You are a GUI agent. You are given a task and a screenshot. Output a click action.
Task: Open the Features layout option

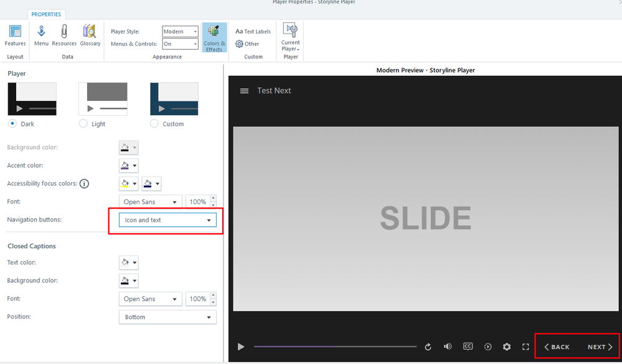point(15,35)
